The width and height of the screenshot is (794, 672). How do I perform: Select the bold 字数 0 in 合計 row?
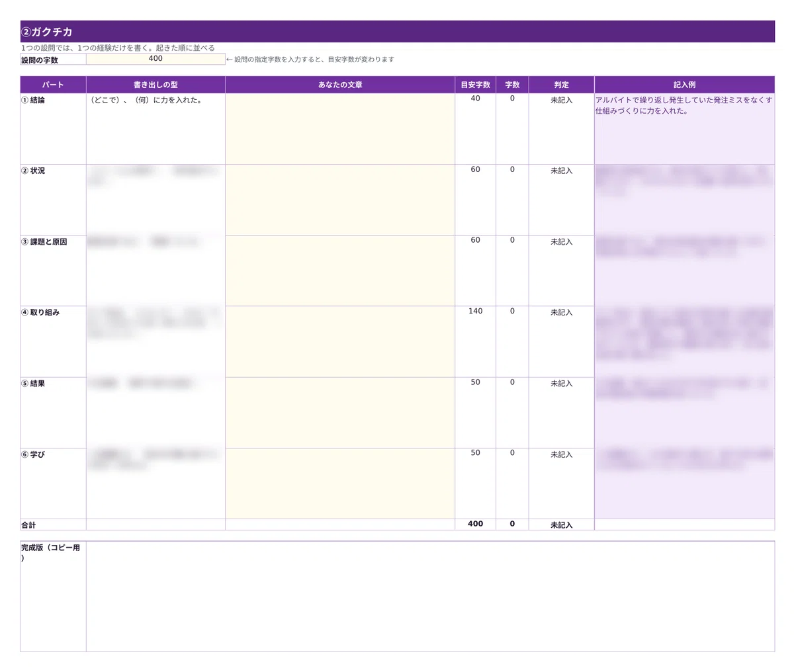(512, 524)
